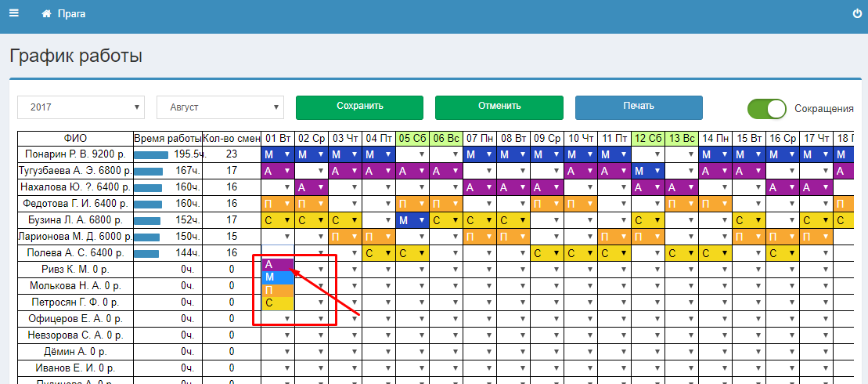Image resolution: width=868 pixels, height=384 pixels.
Task: Click the power logout icon
Action: [857, 14]
